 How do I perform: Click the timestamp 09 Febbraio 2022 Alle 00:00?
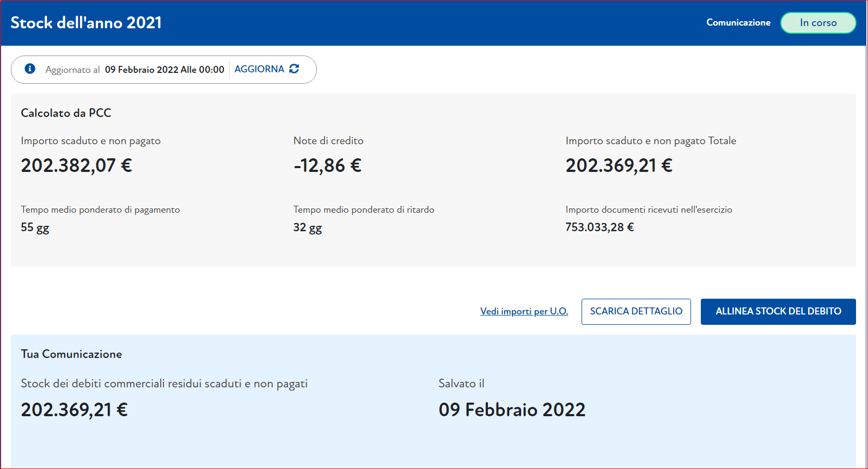click(164, 70)
